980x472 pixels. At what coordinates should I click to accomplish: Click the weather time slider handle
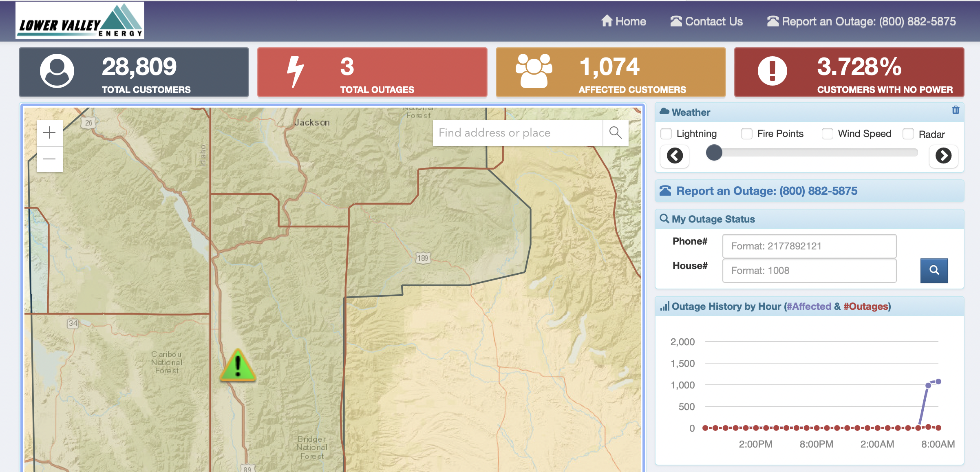pos(714,153)
